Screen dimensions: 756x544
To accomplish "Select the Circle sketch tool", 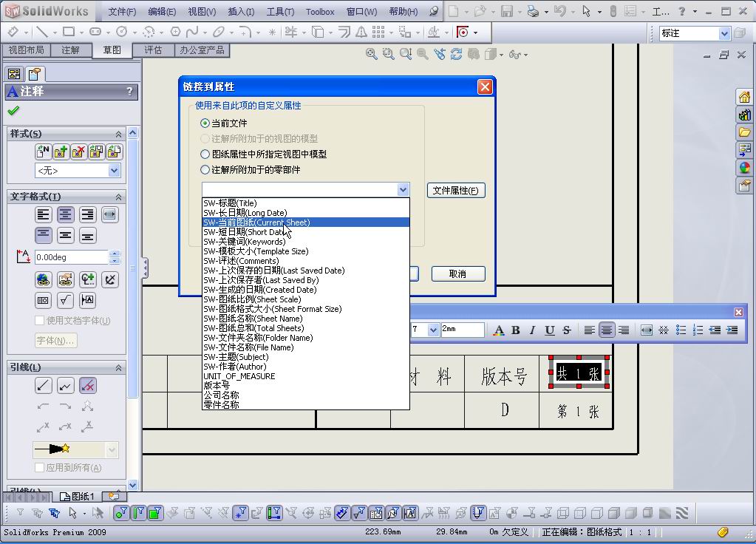I will click(x=122, y=33).
